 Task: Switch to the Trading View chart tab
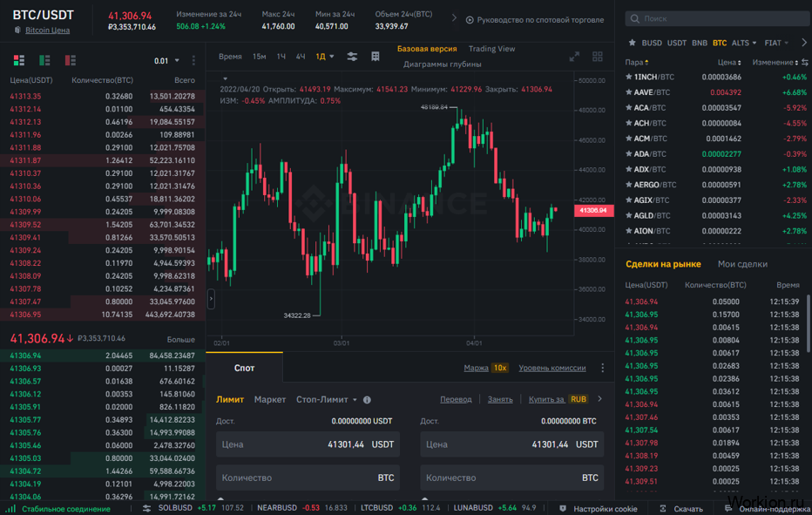[x=491, y=49]
